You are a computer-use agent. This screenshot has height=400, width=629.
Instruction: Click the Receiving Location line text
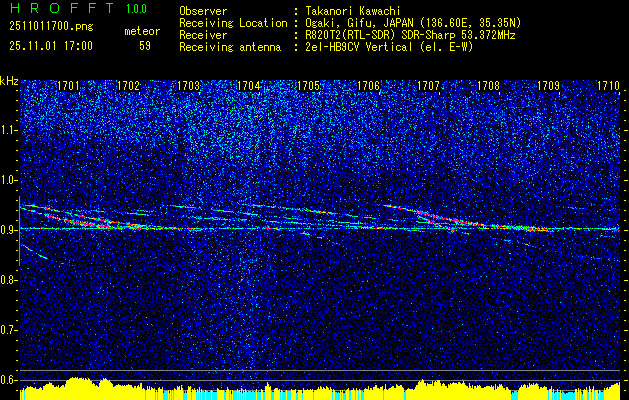350,23
